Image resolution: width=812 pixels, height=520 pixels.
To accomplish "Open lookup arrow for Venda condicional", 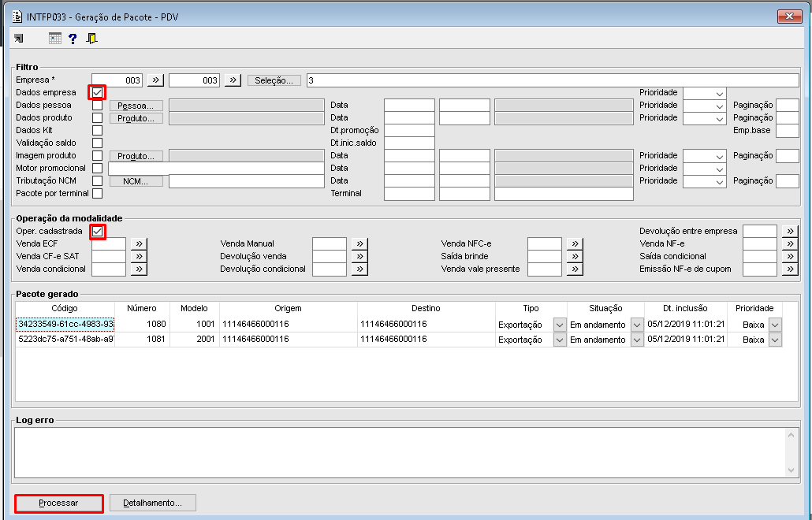I will (x=139, y=269).
